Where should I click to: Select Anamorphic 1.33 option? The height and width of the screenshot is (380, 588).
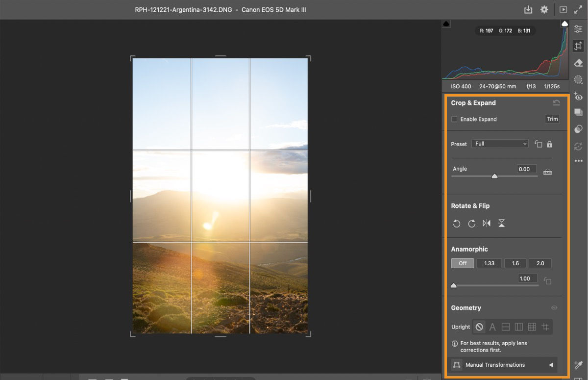point(489,263)
